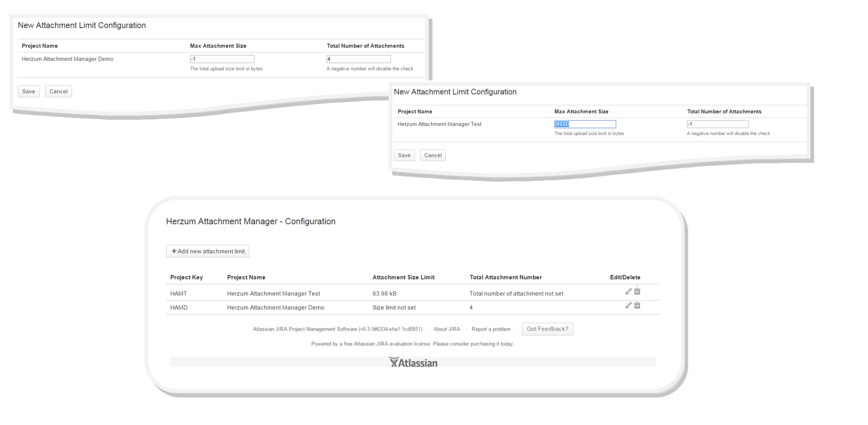Click Herzum Attachment Manager - Configuration heading
Image resolution: width=868 pixels, height=425 pixels.
click(x=250, y=221)
